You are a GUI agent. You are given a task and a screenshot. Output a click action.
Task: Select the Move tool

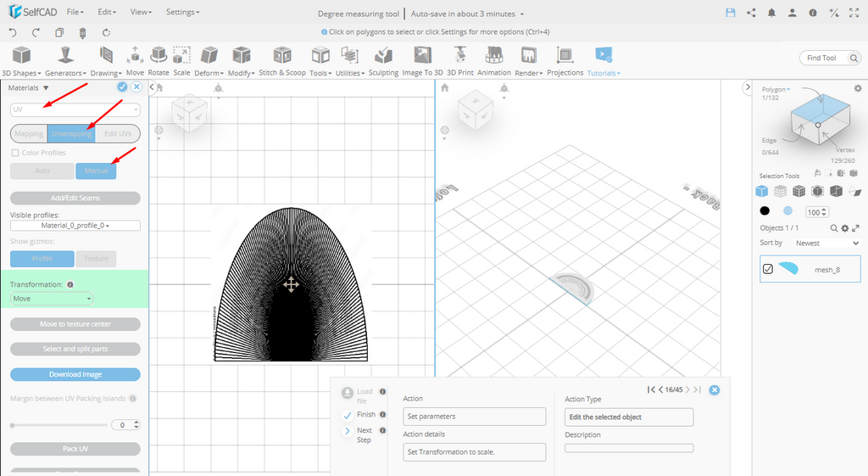[135, 61]
